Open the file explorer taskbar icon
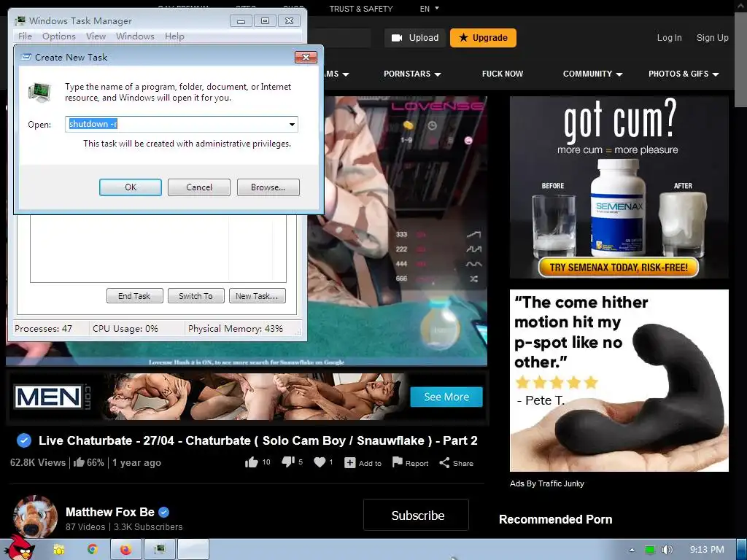This screenshot has width=747, height=560. coord(58,550)
